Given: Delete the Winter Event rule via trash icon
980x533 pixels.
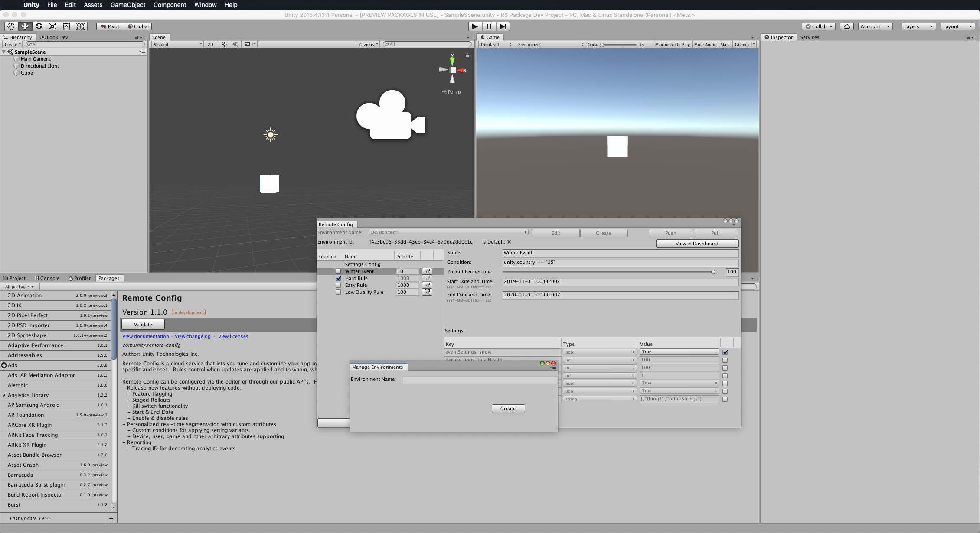Looking at the screenshot, I should point(427,271).
